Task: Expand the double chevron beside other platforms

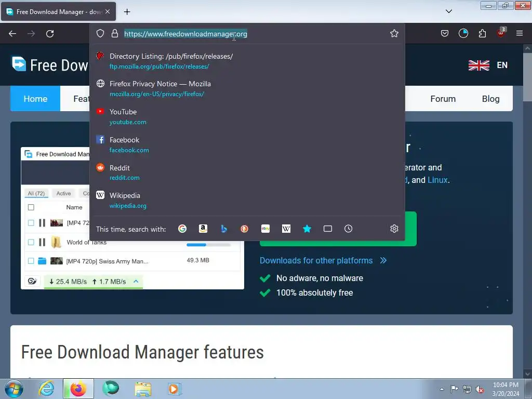Action: pos(383,260)
